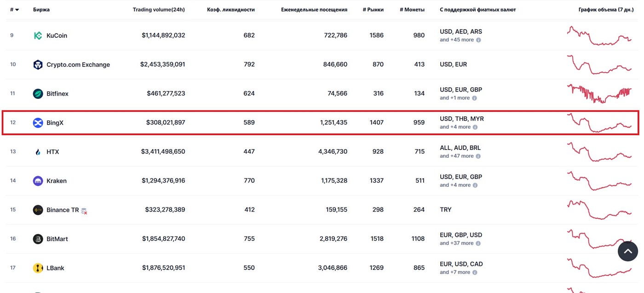Open the BingX exchange link
Image resolution: width=644 pixels, height=293 pixels.
point(55,123)
